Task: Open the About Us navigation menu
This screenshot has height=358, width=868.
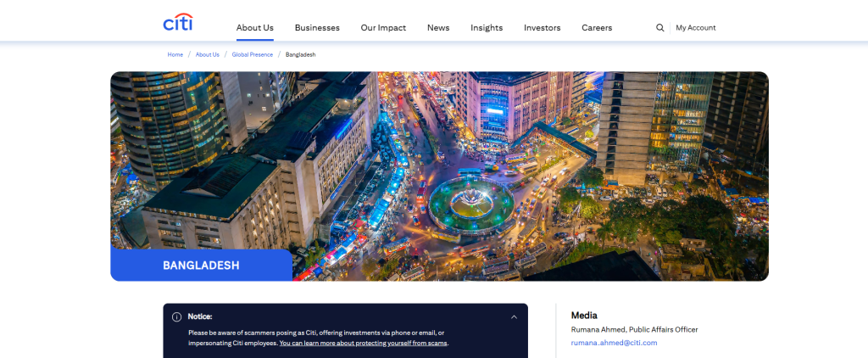Action: [254, 28]
